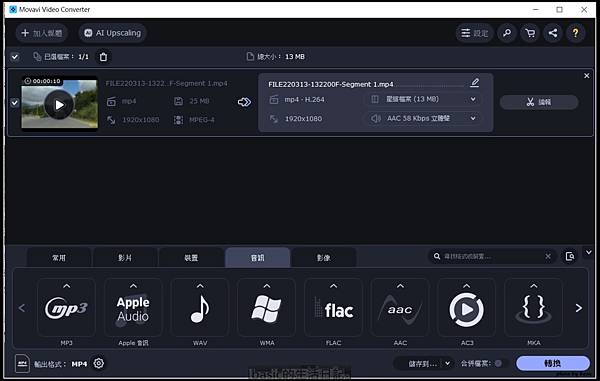Play the video preview thumbnail
Image resolution: width=600 pixels, height=381 pixels.
tap(59, 104)
